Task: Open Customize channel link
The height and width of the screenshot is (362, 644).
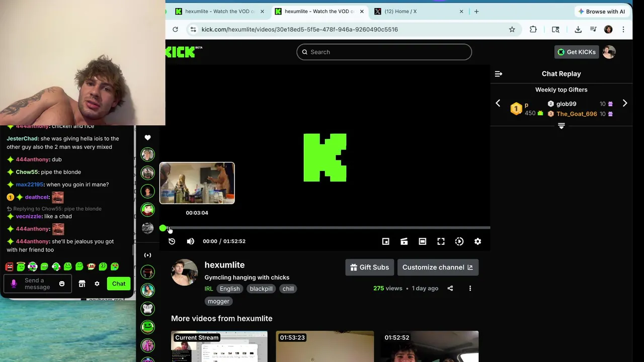Action: pyautogui.click(x=438, y=267)
